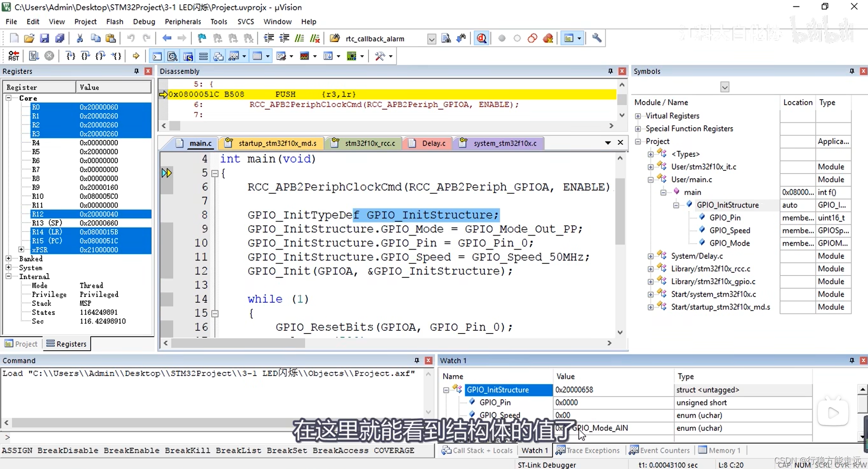Close the Registers panel
The width and height of the screenshot is (868, 469).
[x=148, y=71]
